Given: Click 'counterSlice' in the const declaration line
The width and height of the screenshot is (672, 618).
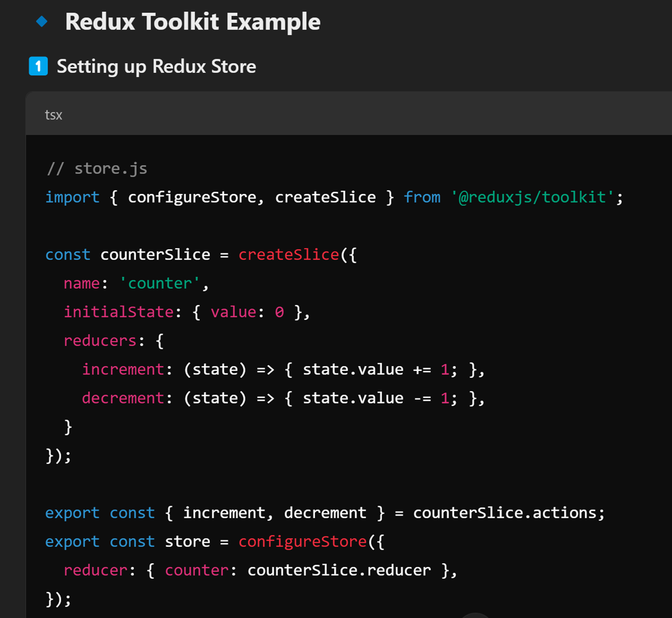Looking at the screenshot, I should 155,255.
